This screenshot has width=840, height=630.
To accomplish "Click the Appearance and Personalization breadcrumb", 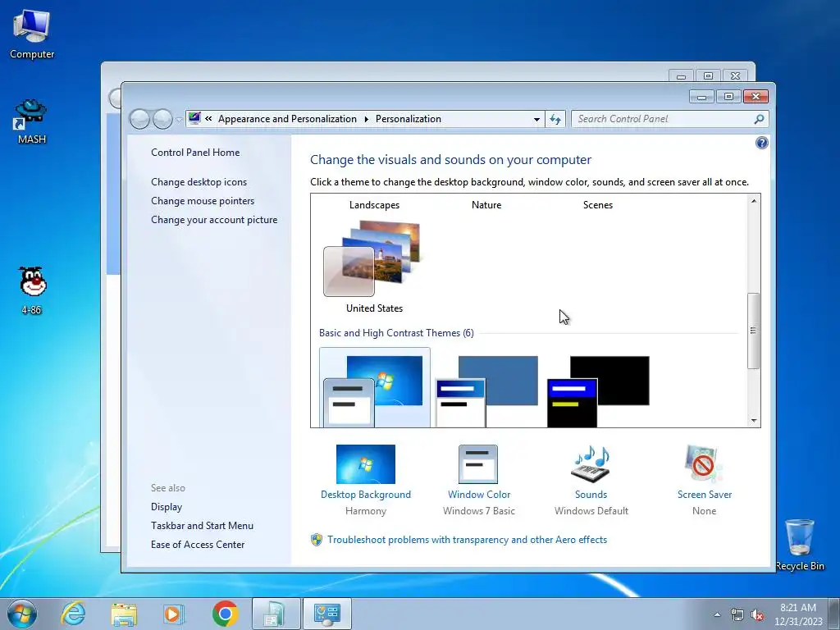I will (x=287, y=119).
